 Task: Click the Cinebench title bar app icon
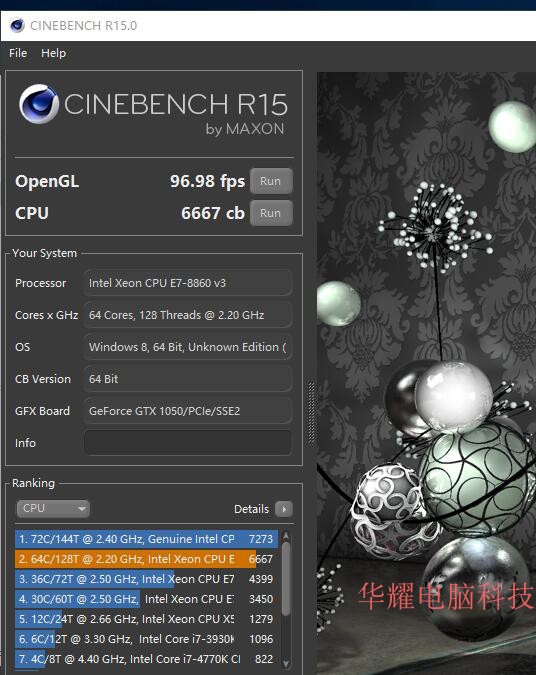(17, 25)
